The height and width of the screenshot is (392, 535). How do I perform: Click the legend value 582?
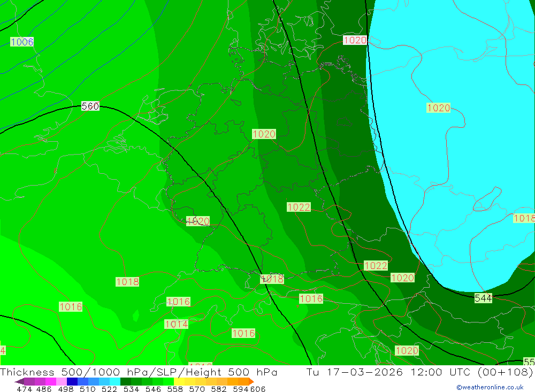click(x=219, y=389)
